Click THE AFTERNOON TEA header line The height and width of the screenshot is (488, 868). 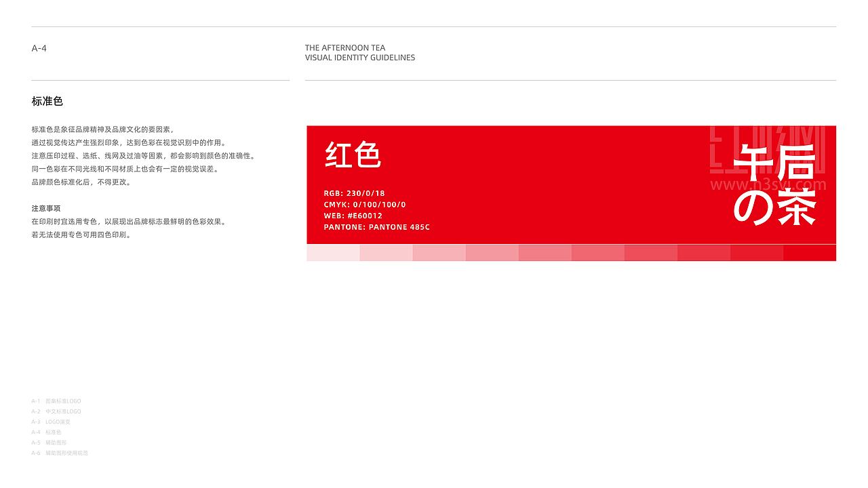[345, 48]
